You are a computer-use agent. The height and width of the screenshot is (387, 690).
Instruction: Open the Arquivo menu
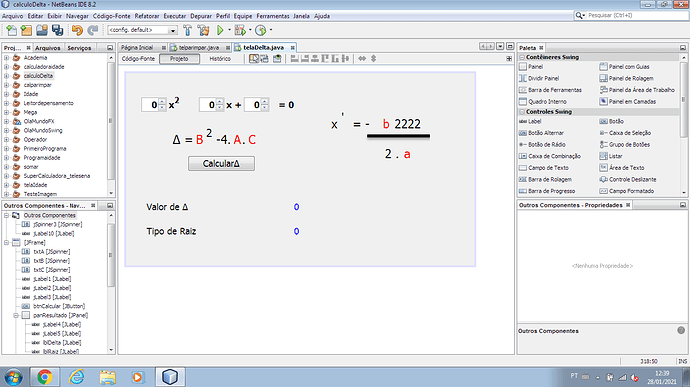[12, 16]
